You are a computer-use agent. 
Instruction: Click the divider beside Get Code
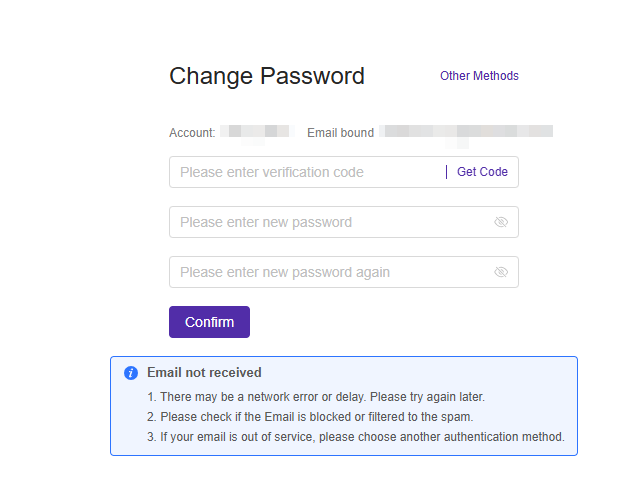point(447,172)
